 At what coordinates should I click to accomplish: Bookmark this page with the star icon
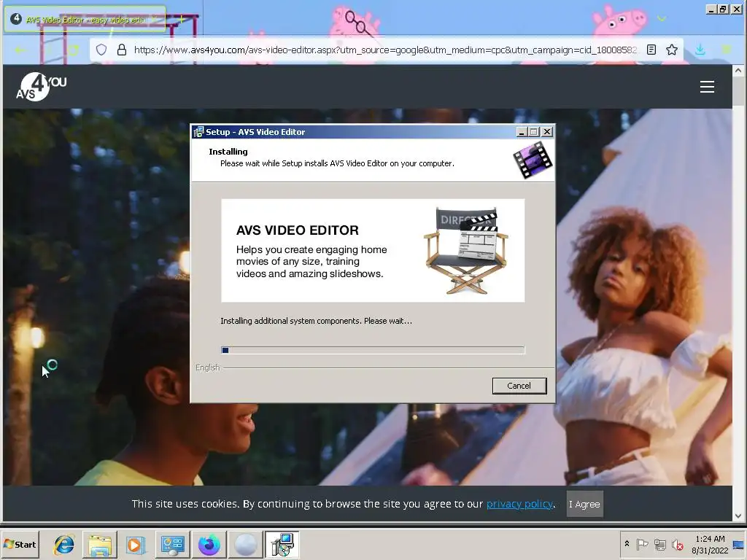coord(672,50)
